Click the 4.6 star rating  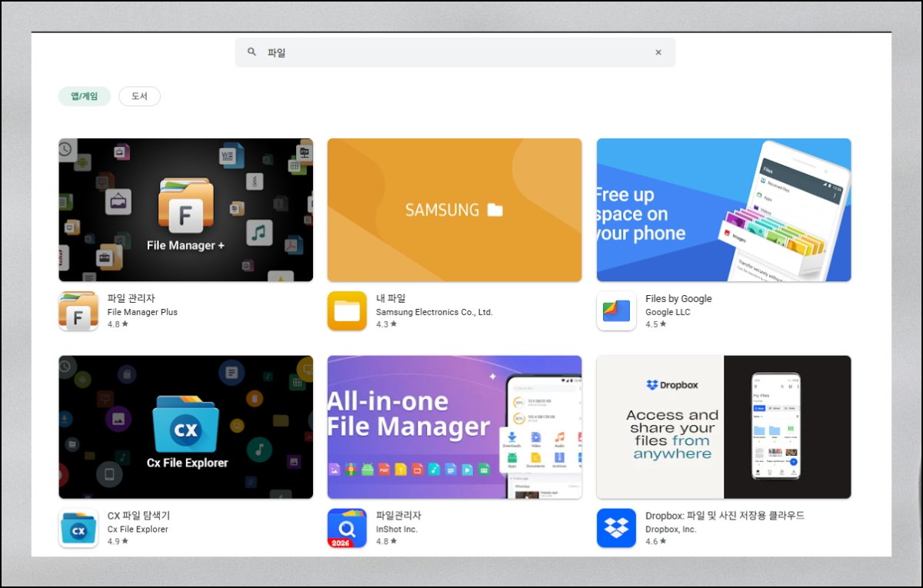(x=656, y=541)
